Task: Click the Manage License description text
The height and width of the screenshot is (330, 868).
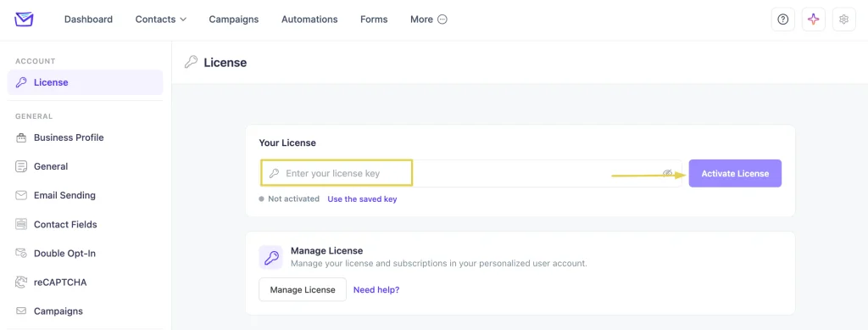Action: click(x=438, y=264)
